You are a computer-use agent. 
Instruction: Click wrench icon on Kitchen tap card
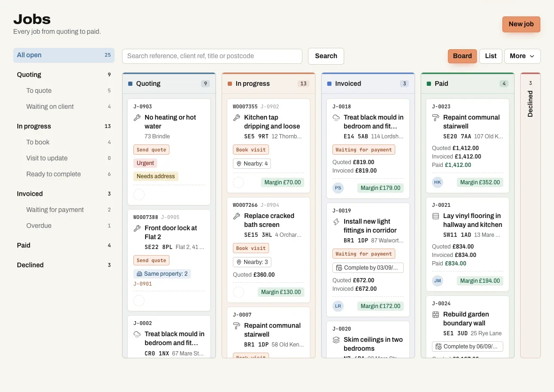click(x=237, y=118)
